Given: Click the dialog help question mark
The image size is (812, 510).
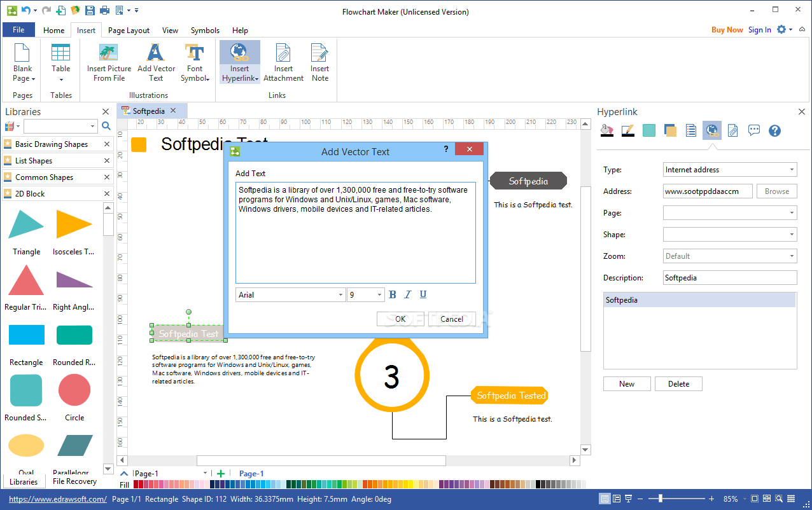Looking at the screenshot, I should [x=445, y=149].
